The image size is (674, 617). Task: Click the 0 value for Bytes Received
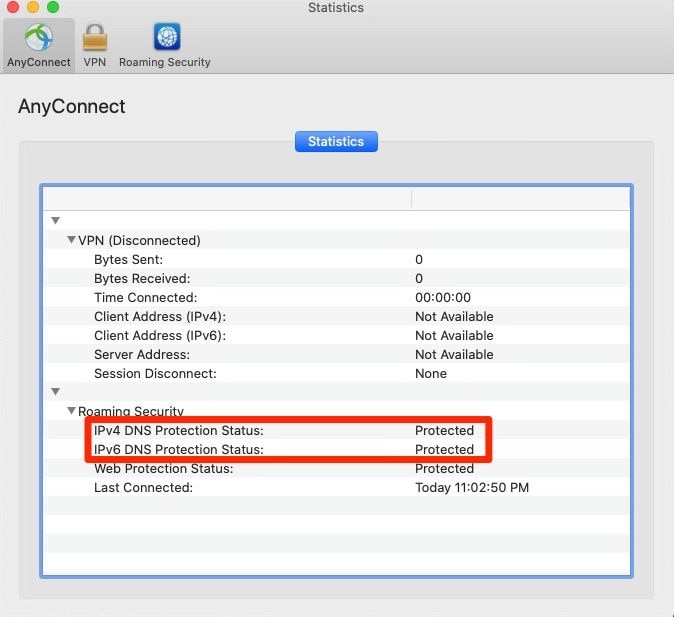pyautogui.click(x=419, y=279)
